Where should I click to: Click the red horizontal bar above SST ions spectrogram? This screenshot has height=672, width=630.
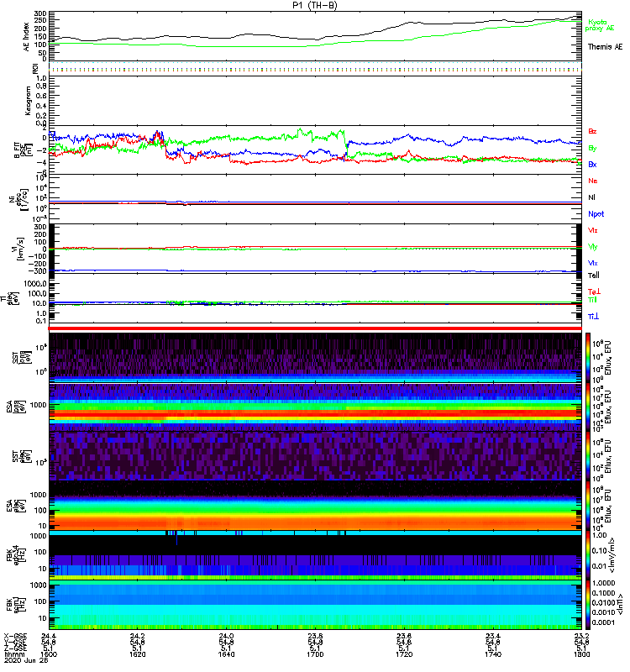pos(315,328)
